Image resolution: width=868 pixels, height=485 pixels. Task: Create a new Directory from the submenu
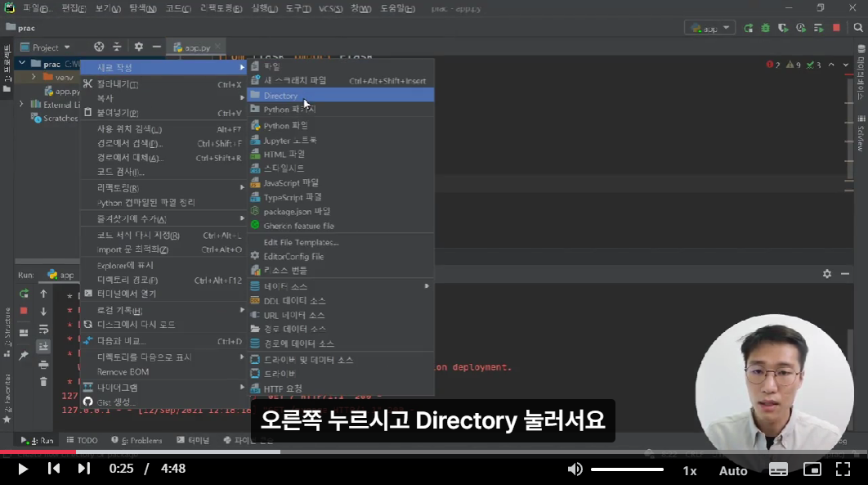tap(340, 95)
